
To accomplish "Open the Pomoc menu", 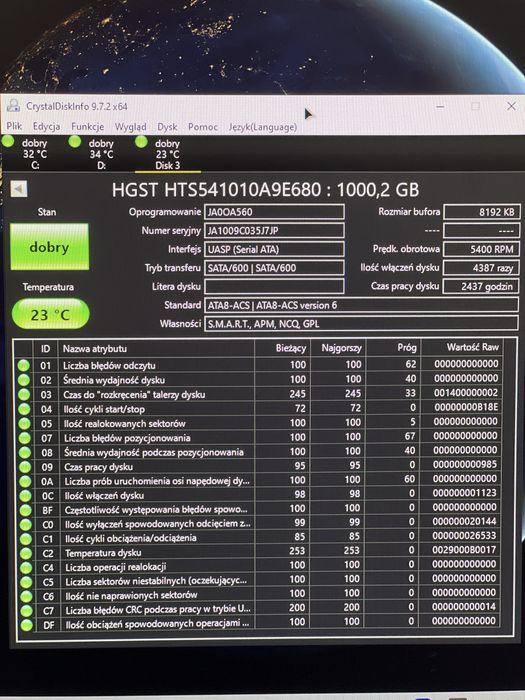I will pyautogui.click(x=203, y=127).
